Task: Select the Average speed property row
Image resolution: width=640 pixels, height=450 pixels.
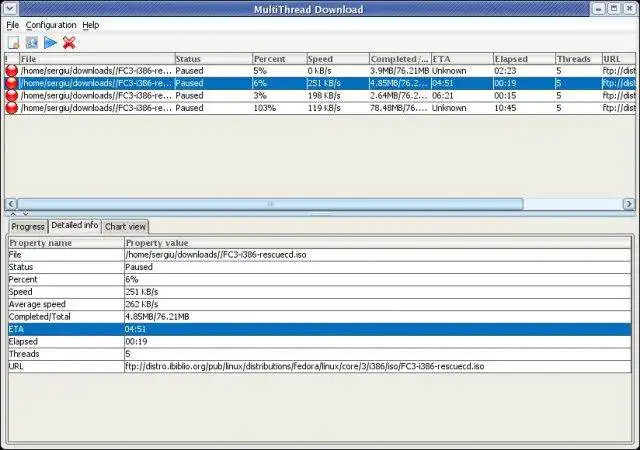Action: click(320, 304)
